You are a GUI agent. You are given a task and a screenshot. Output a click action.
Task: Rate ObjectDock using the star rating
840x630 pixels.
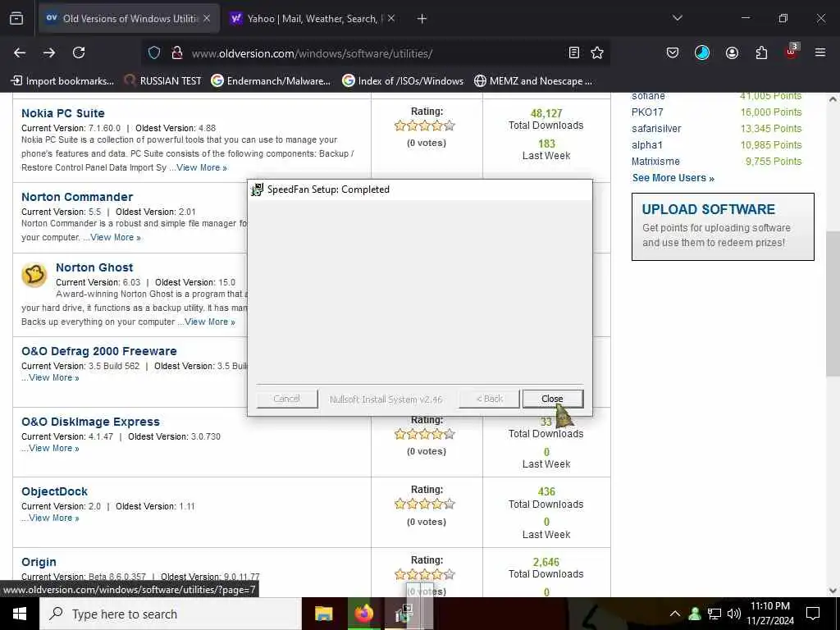tap(425, 504)
